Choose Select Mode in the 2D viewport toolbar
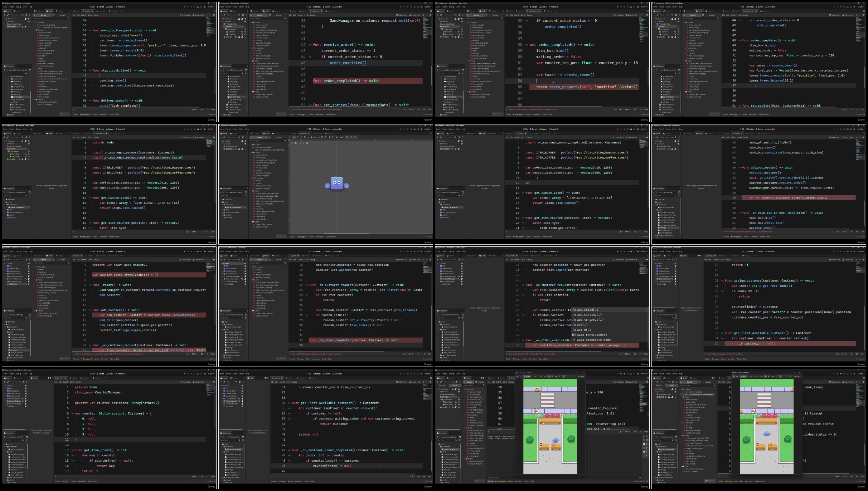868x491 pixels. tap(290, 137)
